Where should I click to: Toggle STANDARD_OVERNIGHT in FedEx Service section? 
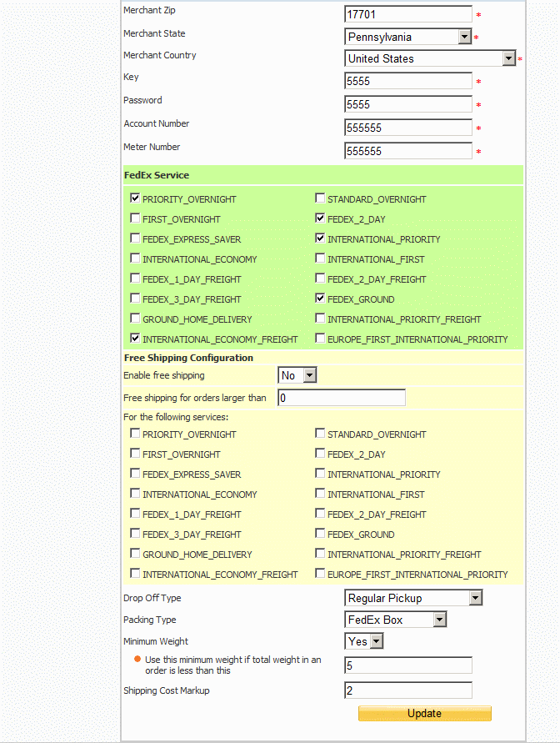(x=320, y=198)
